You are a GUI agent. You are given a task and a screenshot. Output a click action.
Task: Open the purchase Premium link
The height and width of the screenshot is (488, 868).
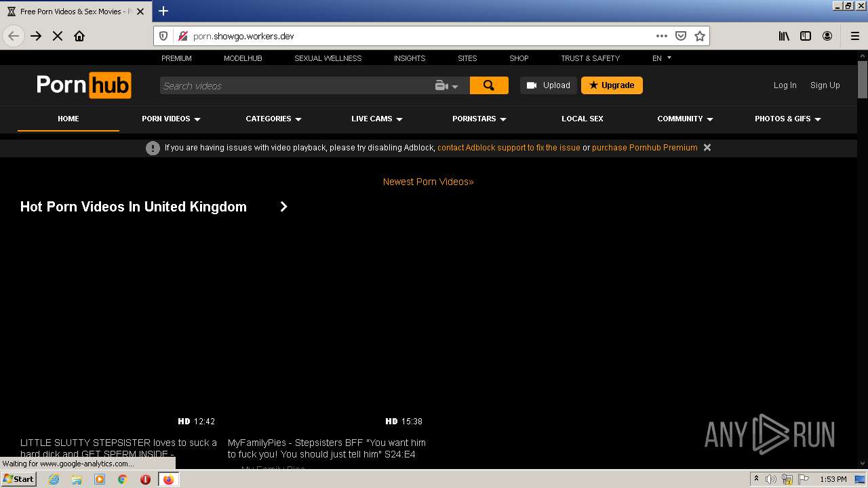pyautogui.click(x=645, y=148)
